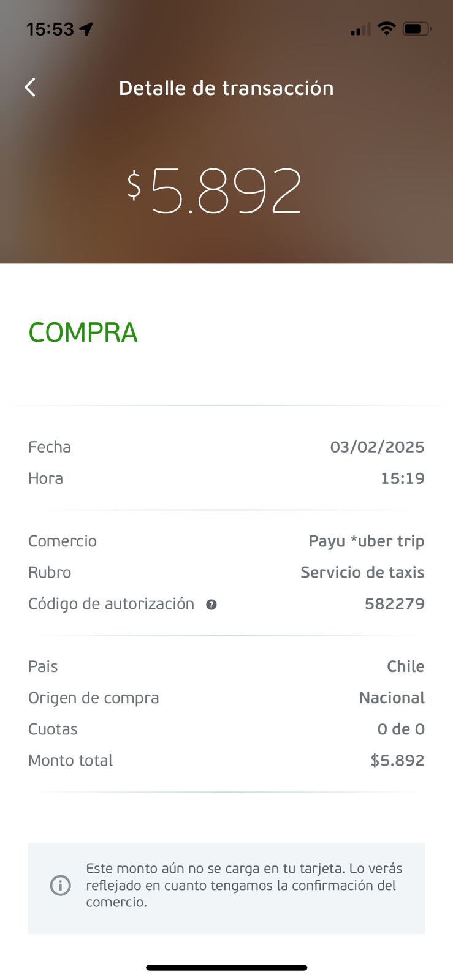Tap the Wi-Fi status icon
This screenshot has width=453, height=980.
coord(386,28)
